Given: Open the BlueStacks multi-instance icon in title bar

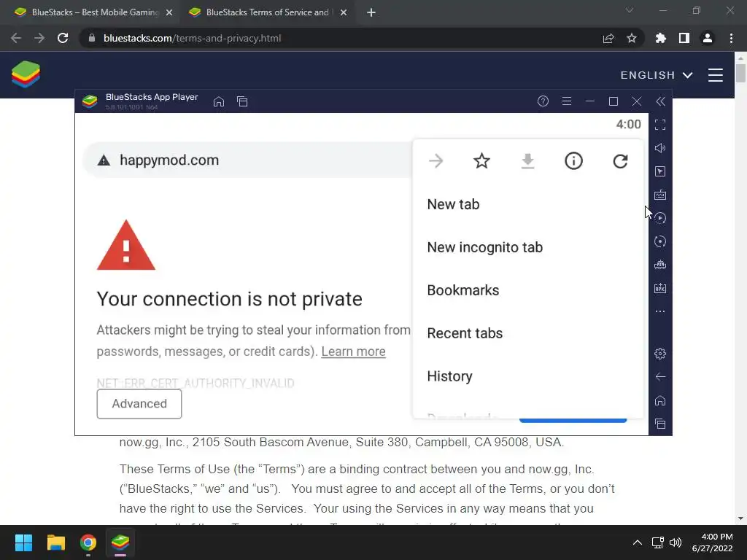Looking at the screenshot, I should [242, 101].
